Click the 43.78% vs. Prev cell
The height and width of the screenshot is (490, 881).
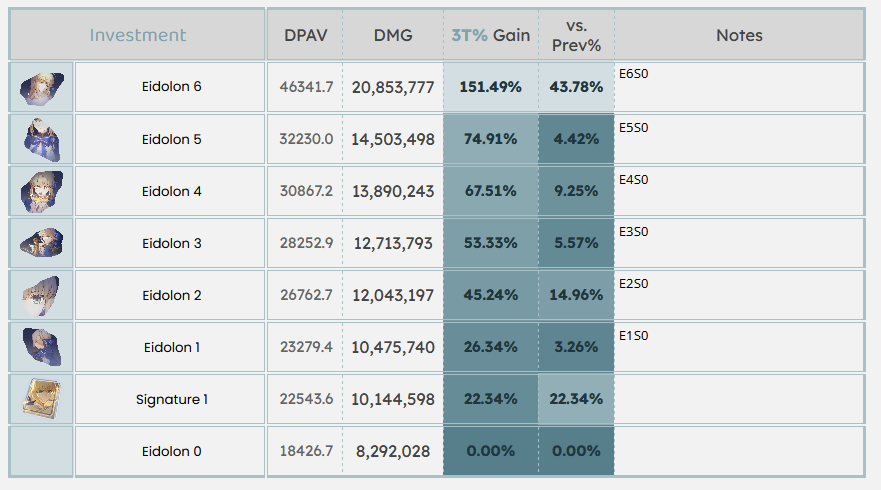pos(576,87)
